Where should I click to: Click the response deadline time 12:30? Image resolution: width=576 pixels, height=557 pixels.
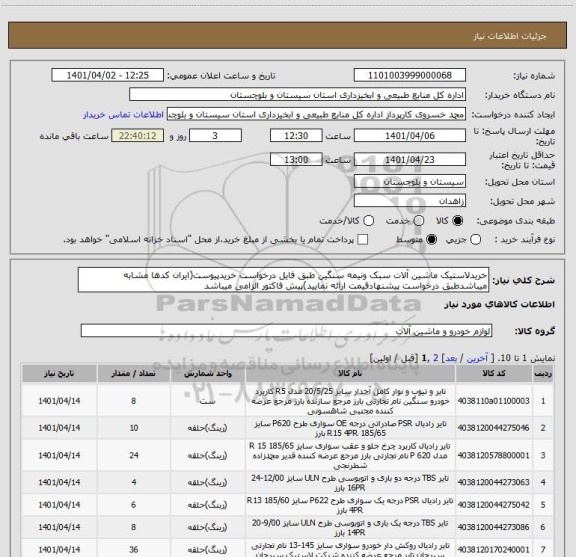(296, 136)
